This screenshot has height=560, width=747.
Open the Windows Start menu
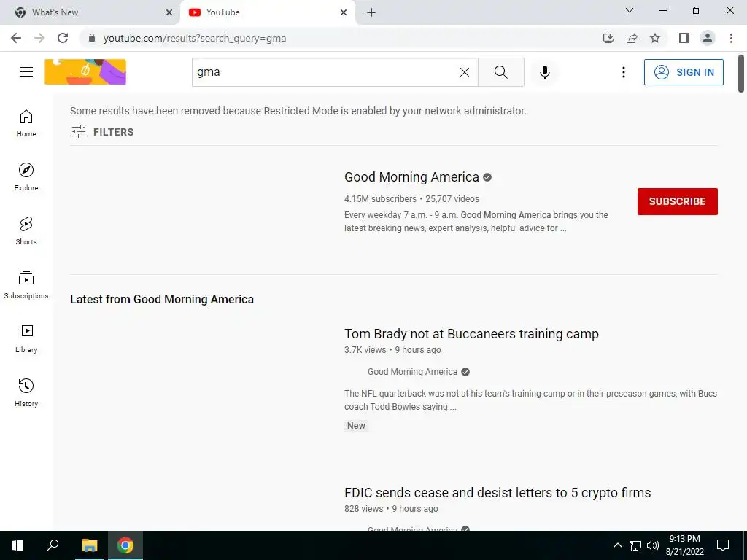[x=18, y=545]
